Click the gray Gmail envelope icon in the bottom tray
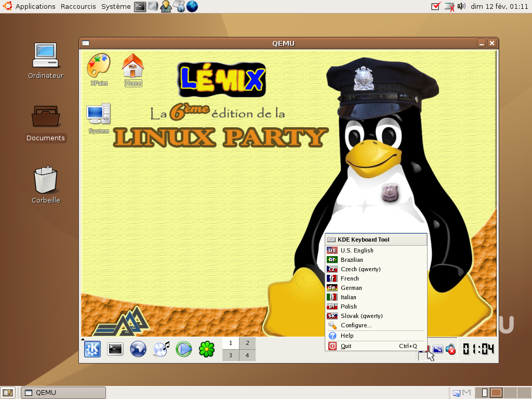Image resolution: width=532 pixels, height=399 pixels. click(467, 393)
